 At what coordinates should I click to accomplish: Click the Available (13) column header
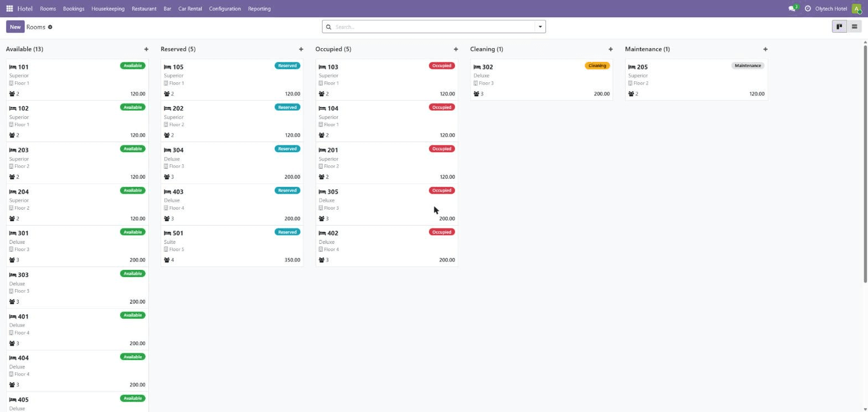point(24,49)
